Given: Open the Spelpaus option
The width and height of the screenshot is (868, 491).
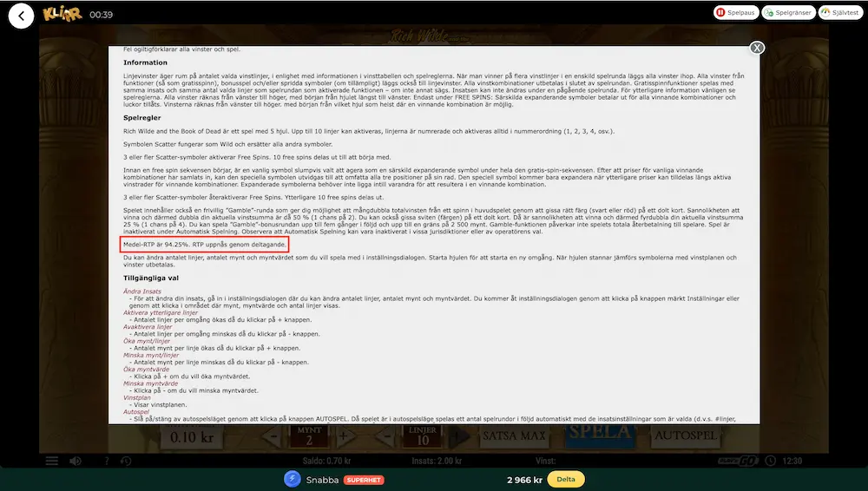Looking at the screenshot, I should (x=736, y=12).
